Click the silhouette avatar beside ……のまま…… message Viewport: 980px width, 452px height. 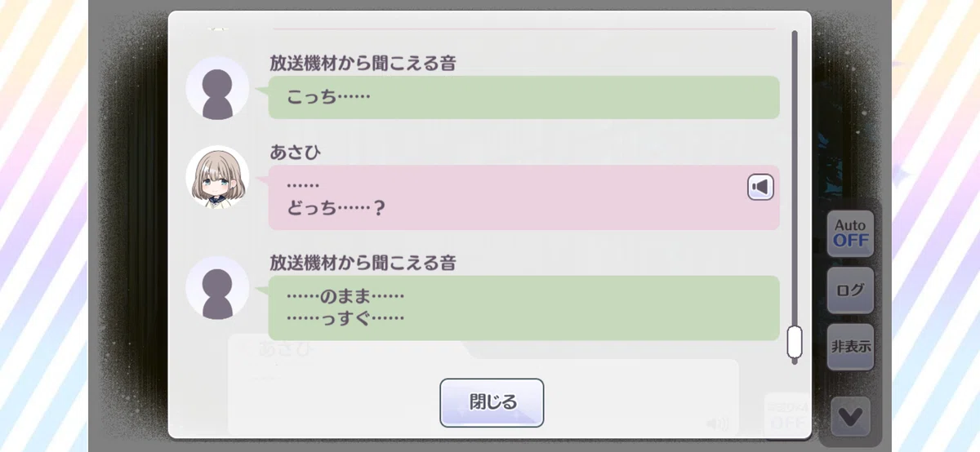click(217, 287)
